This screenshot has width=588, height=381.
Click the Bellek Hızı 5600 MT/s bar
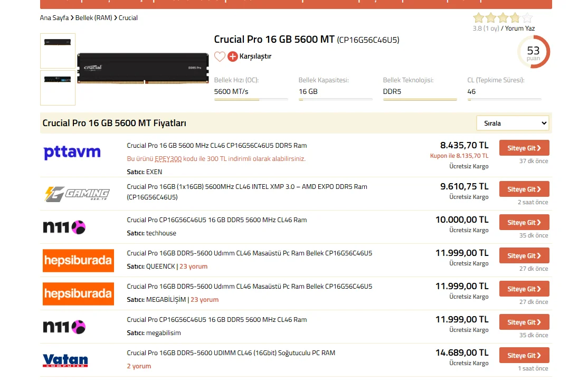(251, 99)
